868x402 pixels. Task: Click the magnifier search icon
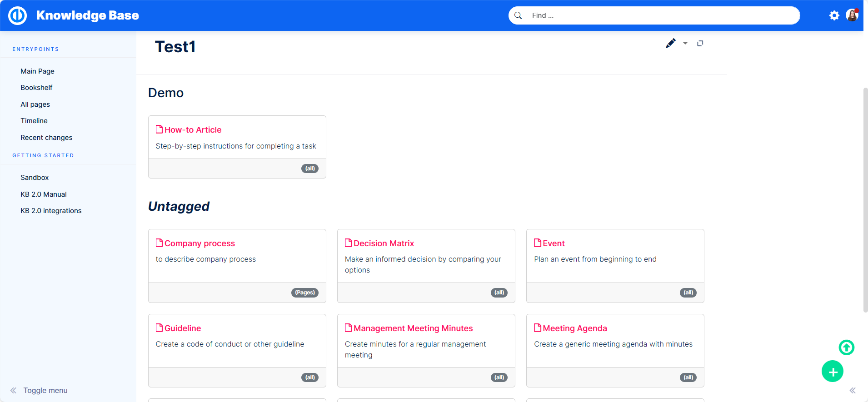518,15
